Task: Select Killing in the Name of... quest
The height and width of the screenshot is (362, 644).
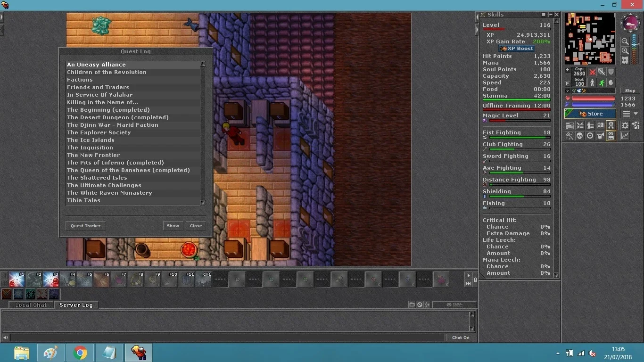Action: (x=133, y=102)
